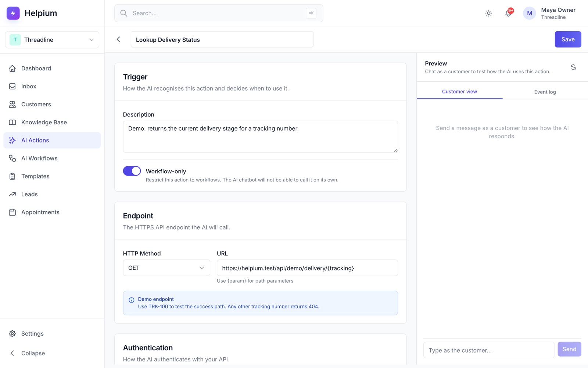
Task: Click the Dashboard home icon
Action: tap(12, 68)
